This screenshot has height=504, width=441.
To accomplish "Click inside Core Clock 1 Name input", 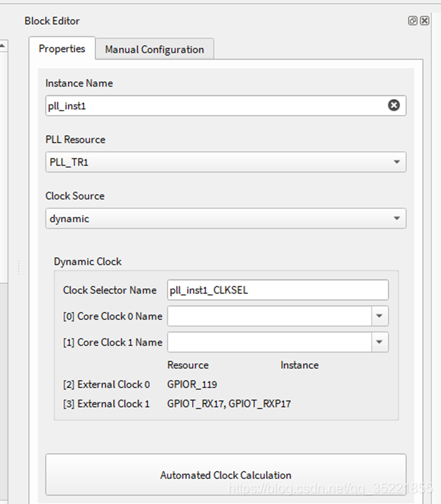I will (x=269, y=342).
